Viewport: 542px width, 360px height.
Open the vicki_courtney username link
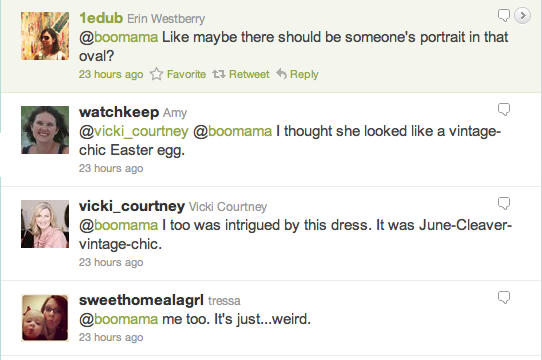point(132,206)
